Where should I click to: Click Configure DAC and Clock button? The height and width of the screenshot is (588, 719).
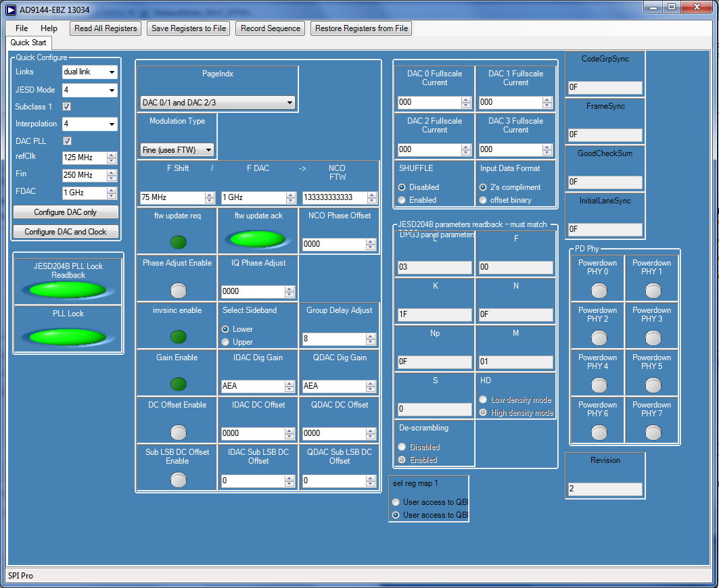pyautogui.click(x=66, y=232)
